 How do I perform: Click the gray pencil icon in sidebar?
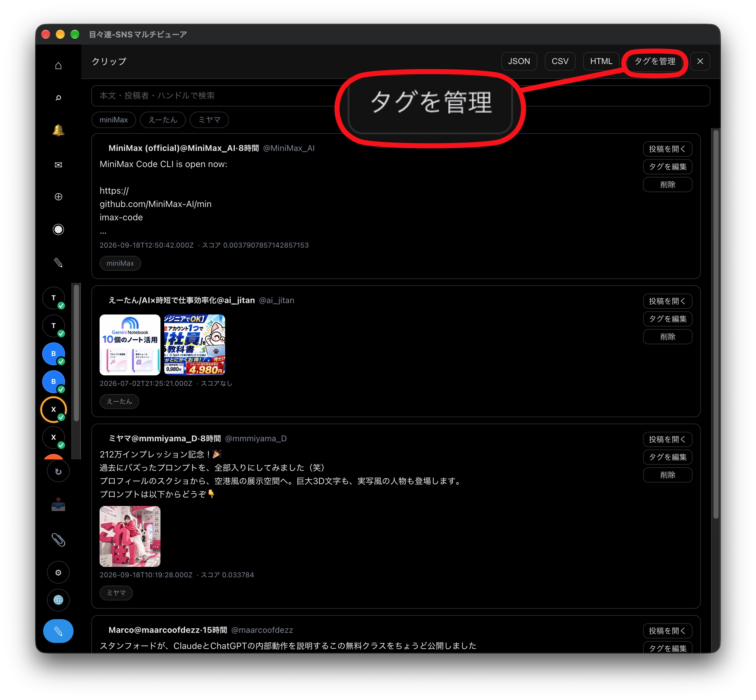click(58, 262)
